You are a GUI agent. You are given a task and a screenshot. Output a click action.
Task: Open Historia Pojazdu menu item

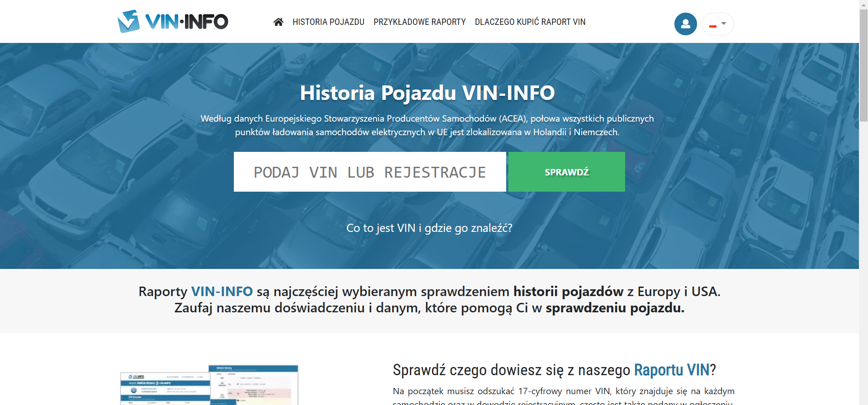point(328,22)
